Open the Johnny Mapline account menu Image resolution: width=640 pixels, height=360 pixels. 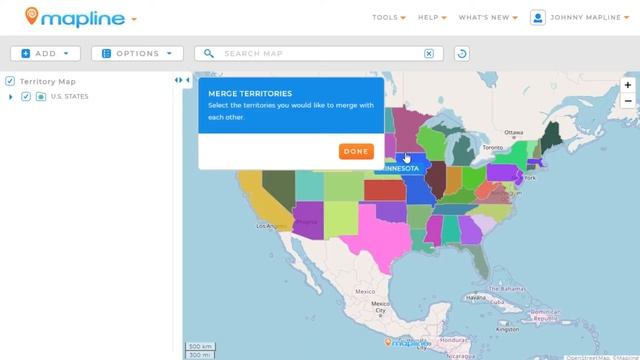coord(589,18)
